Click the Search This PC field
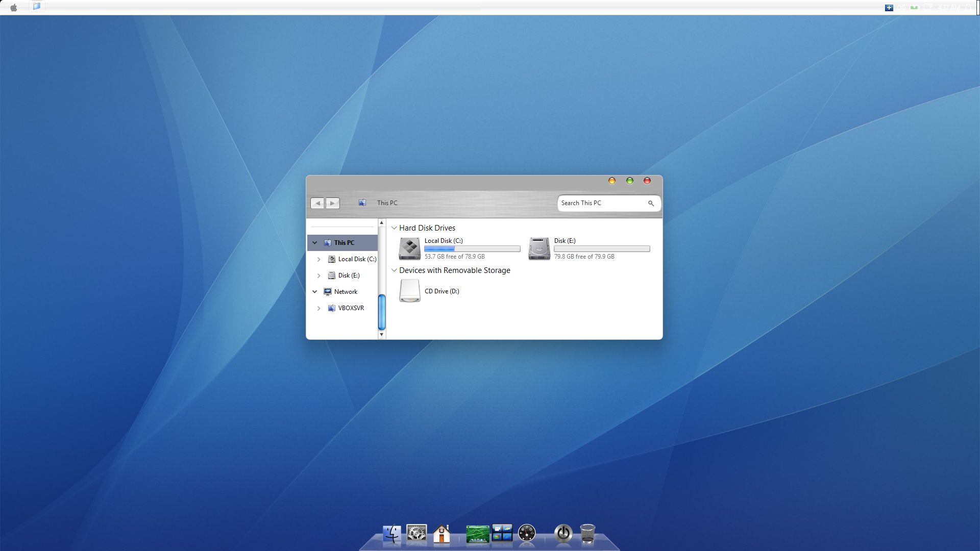The width and height of the screenshot is (980, 551). (x=601, y=203)
